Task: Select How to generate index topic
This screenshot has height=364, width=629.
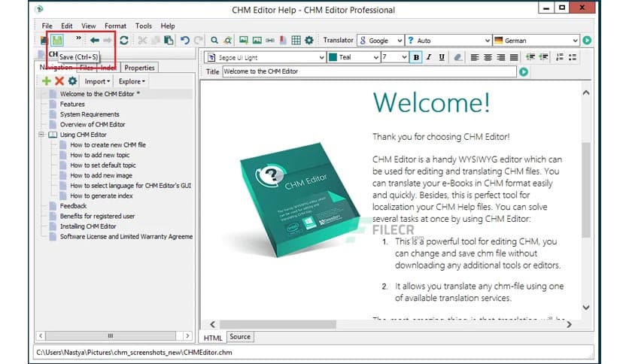Action: 101,196
